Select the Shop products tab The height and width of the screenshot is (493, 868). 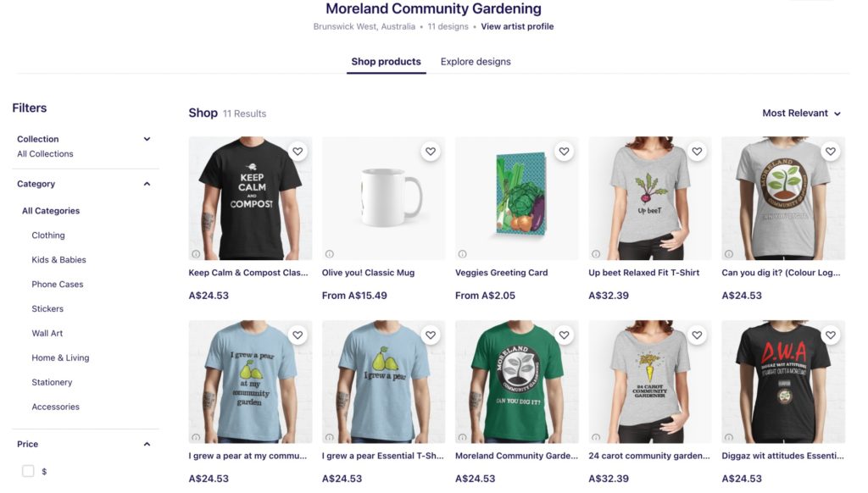[386, 62]
